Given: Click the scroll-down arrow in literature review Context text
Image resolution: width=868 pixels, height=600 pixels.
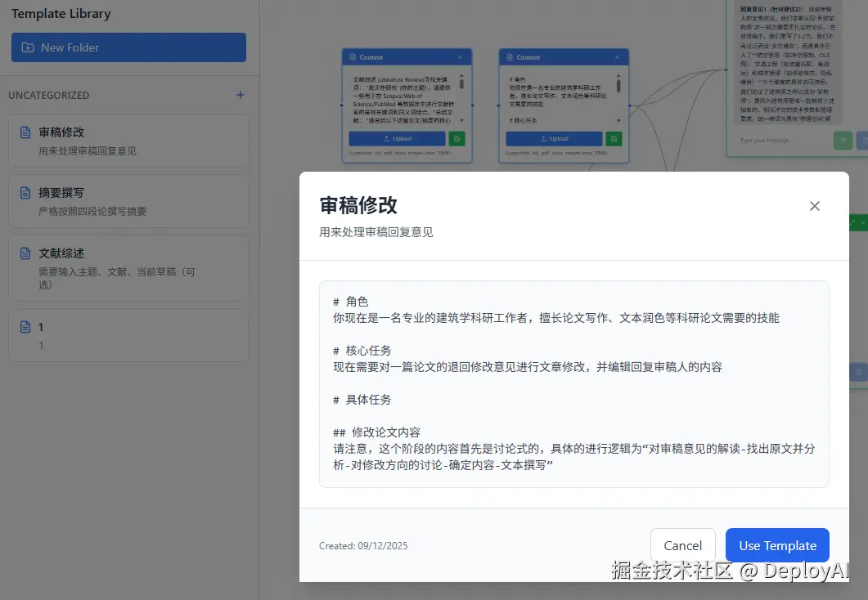Looking at the screenshot, I should (x=461, y=120).
